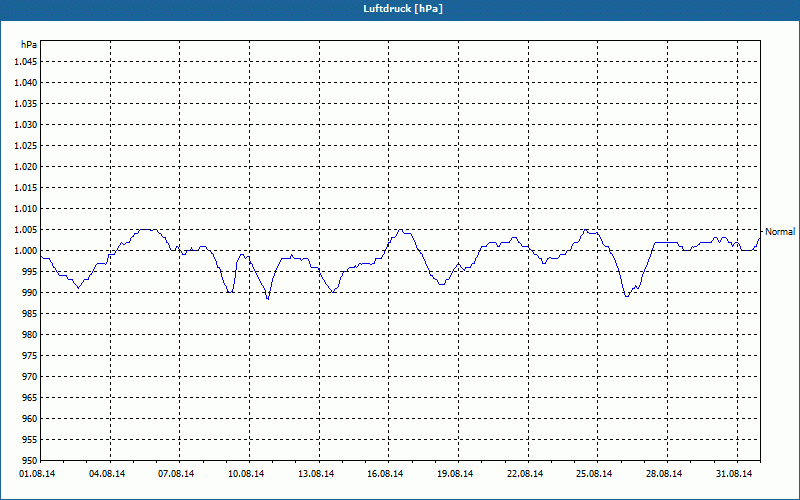Click the 'hPa' unit label
The image size is (800, 500).
point(29,45)
